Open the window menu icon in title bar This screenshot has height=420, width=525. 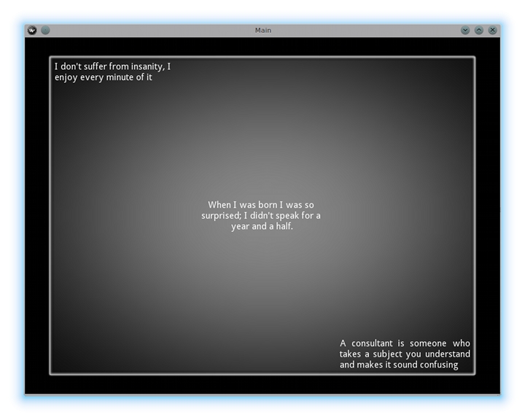[32, 30]
